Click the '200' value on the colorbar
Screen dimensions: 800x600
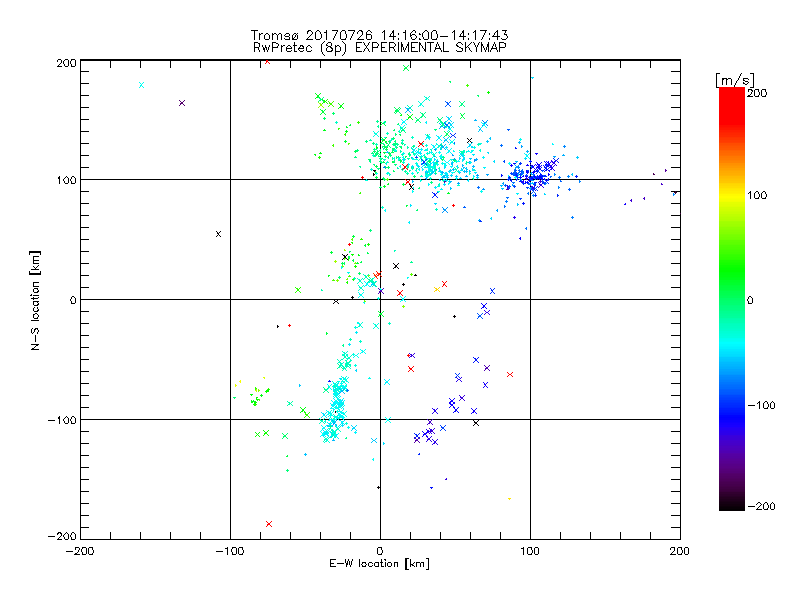pos(757,93)
